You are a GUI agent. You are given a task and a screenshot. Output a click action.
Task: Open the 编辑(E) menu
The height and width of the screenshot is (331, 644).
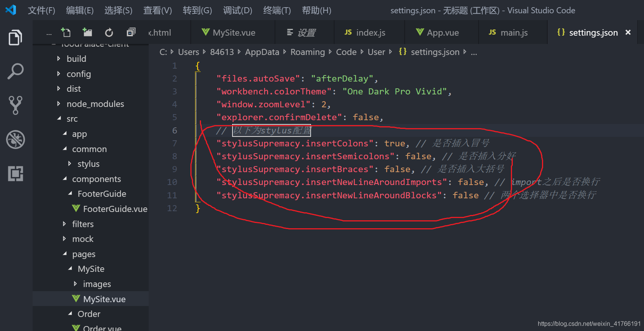[80, 10]
